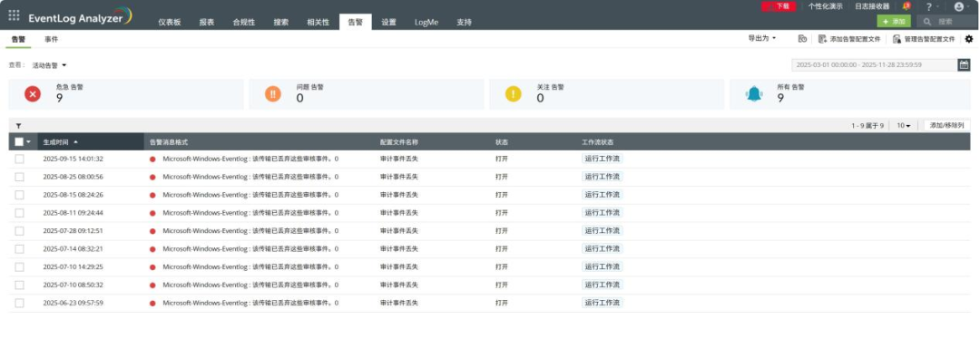
Task: Switch to the 相关性 correlation tab
Action: [318, 22]
